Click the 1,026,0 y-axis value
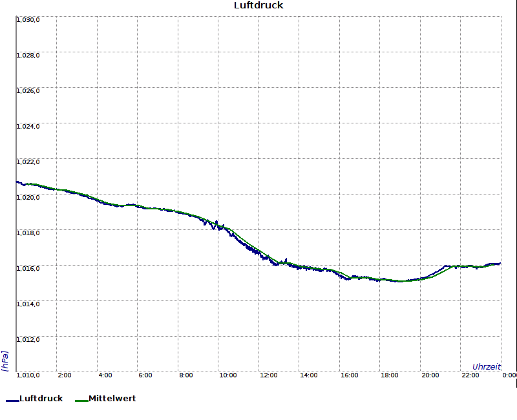Viewport: 517px width, 420px height. (x=28, y=91)
